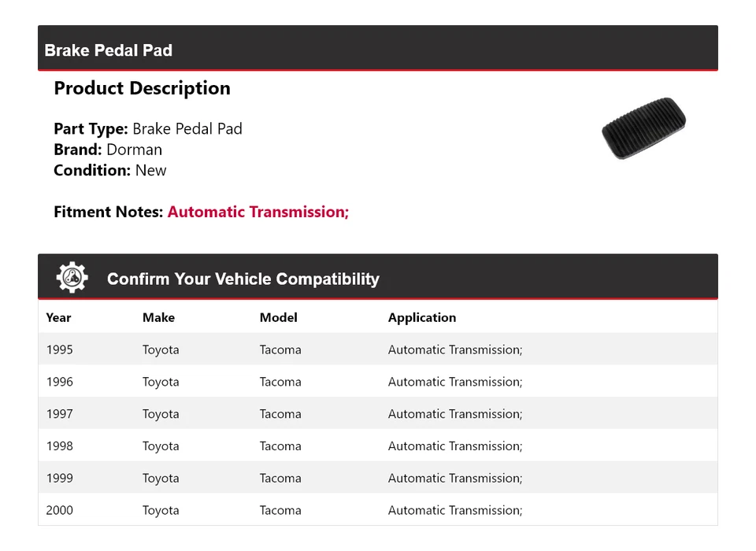Viewport: 756px width, 551px height.
Task: Click the brake pedal pad product image
Action: [x=643, y=128]
